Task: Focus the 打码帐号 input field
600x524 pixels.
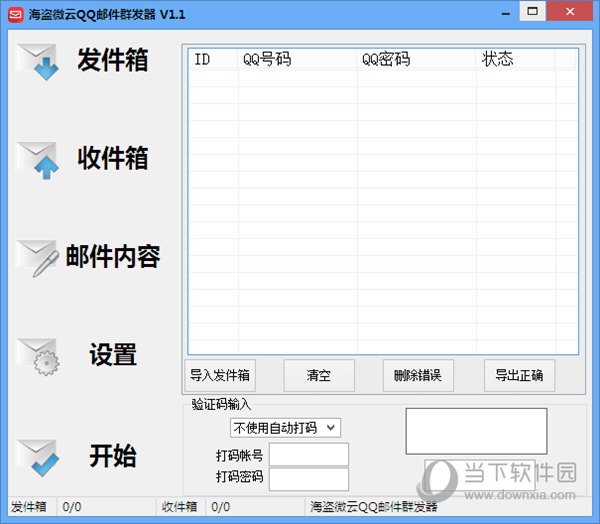Action: pyautogui.click(x=309, y=454)
